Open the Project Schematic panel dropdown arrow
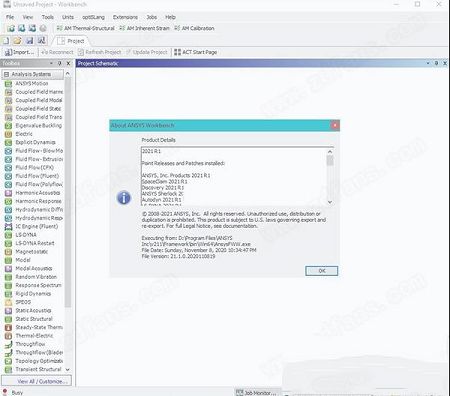This screenshot has height=396, width=450. 428,63
